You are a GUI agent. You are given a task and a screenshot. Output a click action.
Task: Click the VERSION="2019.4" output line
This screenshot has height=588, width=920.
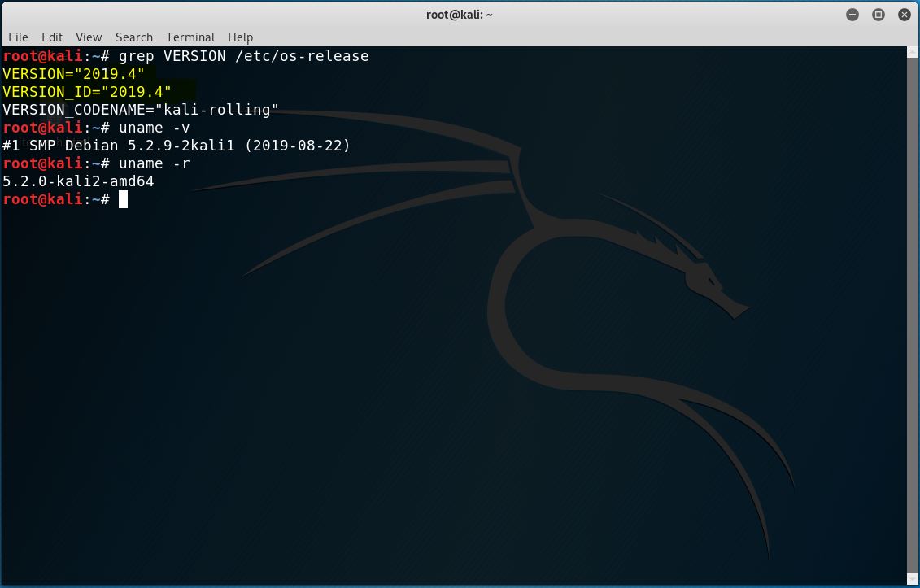coord(73,74)
